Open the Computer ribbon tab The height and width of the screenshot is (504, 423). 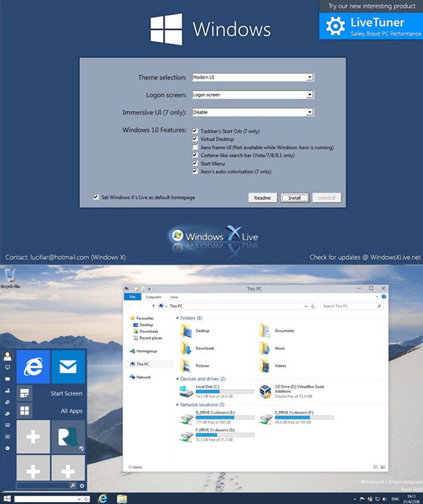coord(153,297)
